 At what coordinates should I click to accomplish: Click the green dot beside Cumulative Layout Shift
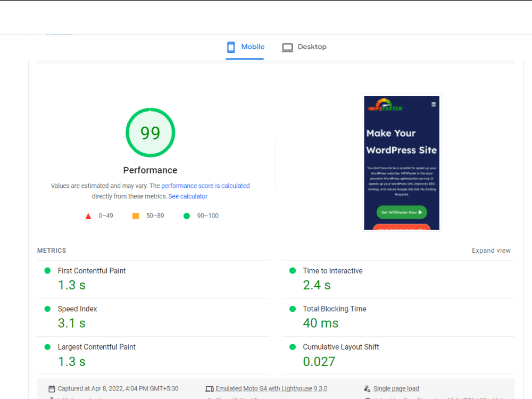tap(293, 347)
